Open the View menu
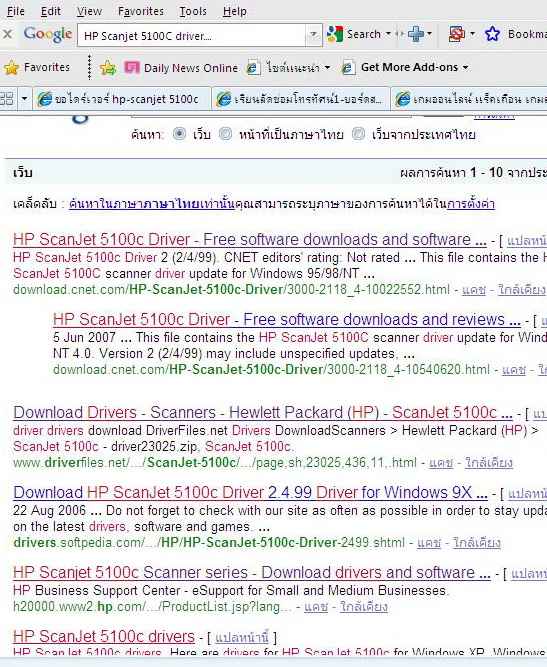547x667 pixels. [89, 11]
